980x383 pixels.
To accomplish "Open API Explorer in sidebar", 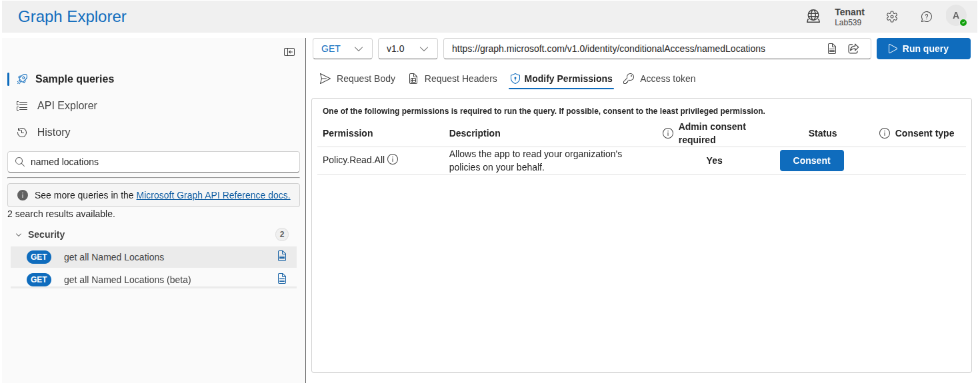I will point(67,105).
